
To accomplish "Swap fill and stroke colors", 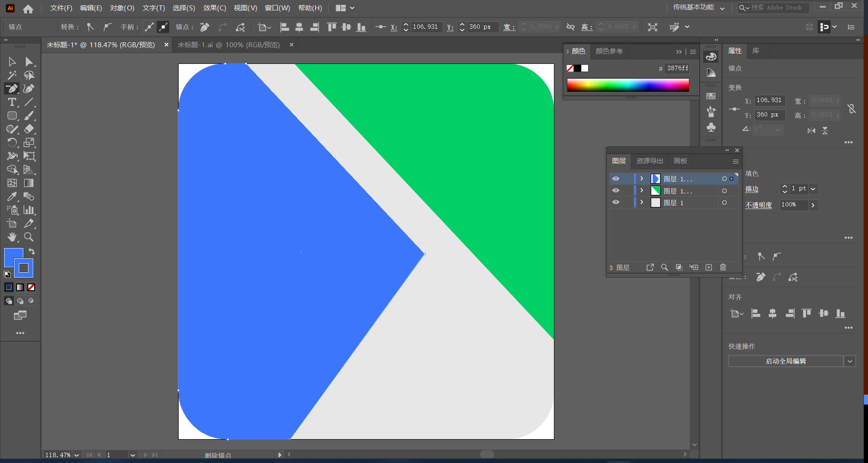I will click(x=31, y=252).
